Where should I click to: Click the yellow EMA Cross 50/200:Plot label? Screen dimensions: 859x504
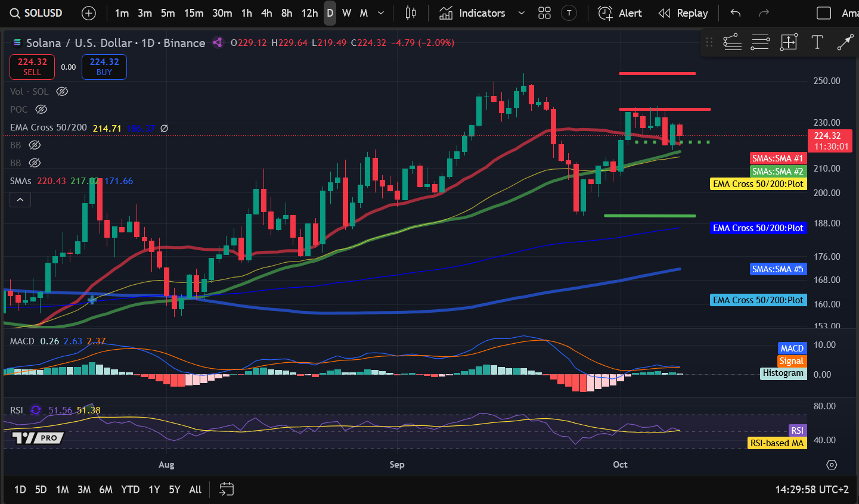click(759, 184)
